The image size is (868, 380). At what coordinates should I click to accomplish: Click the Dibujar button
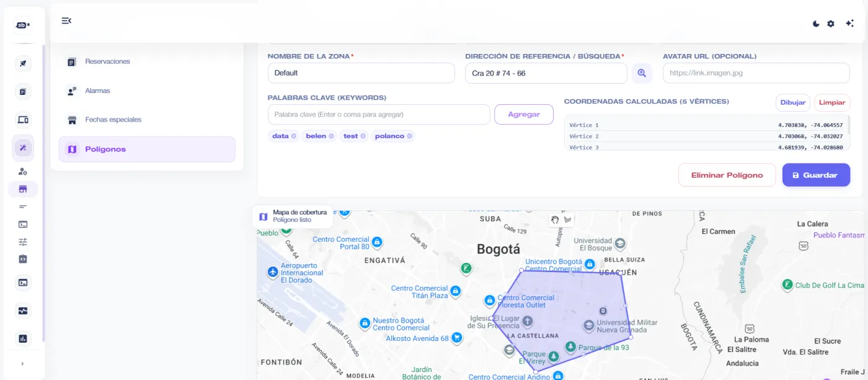pos(793,102)
